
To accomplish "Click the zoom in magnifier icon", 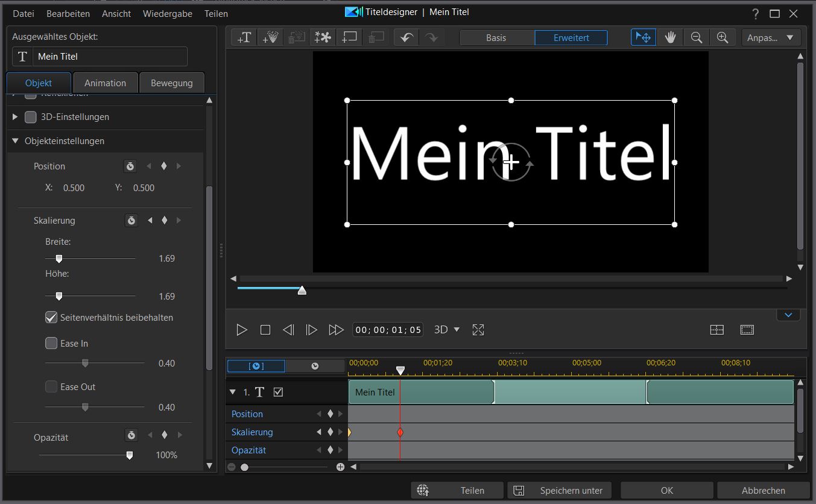I will tap(723, 37).
